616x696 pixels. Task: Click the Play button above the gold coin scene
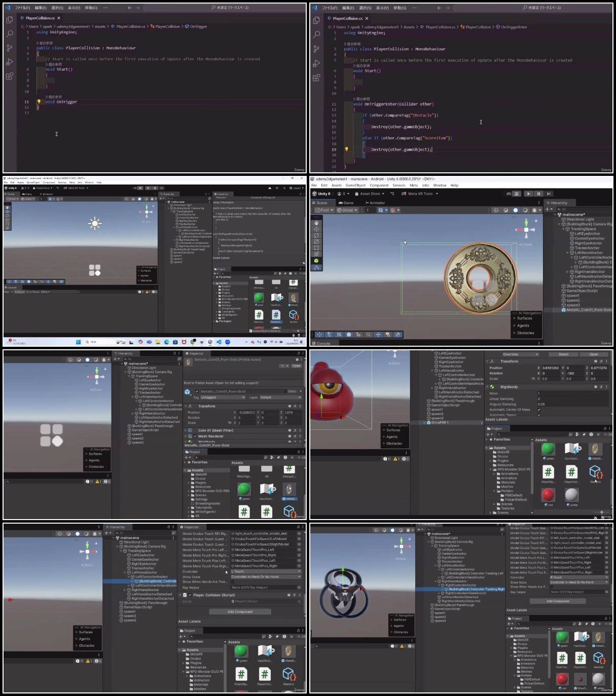528,194
